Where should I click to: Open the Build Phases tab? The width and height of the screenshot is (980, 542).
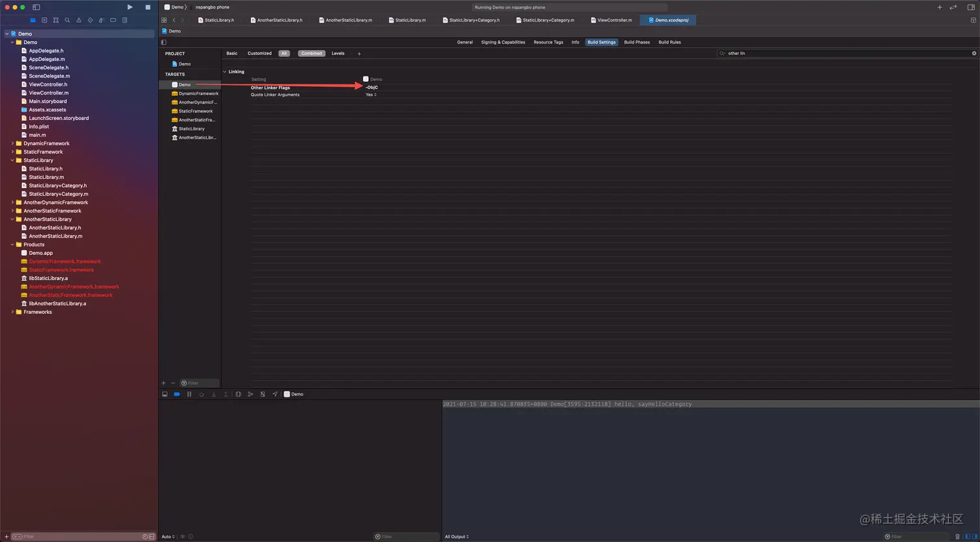(636, 42)
